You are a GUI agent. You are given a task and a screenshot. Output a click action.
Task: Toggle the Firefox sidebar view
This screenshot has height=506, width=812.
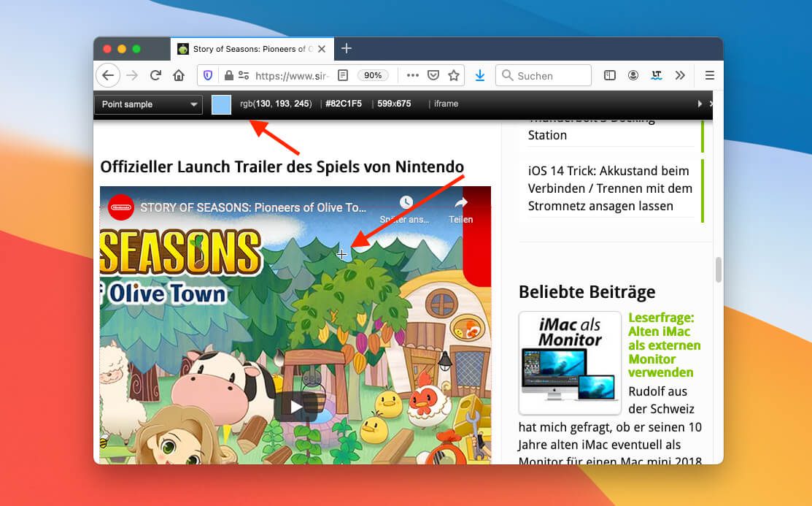pos(610,75)
